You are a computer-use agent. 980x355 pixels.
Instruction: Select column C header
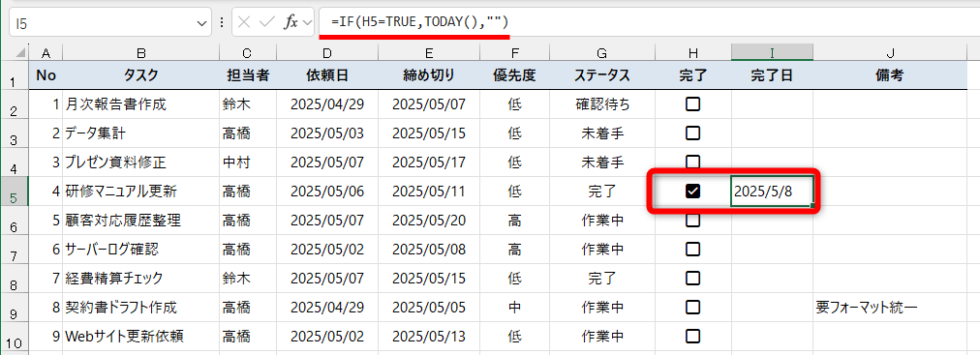coord(248,52)
